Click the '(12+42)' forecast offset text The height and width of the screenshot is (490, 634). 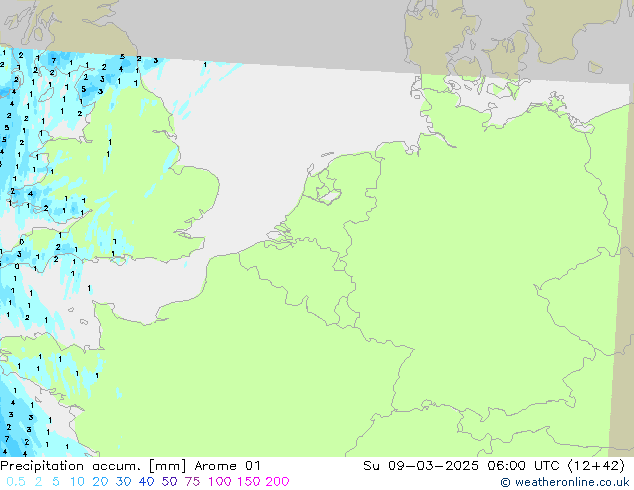pyautogui.click(x=596, y=466)
